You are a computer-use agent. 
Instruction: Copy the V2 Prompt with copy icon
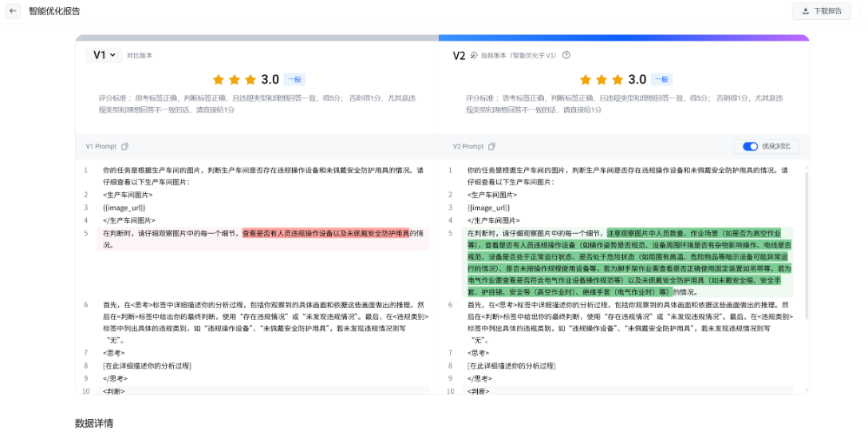tap(491, 146)
